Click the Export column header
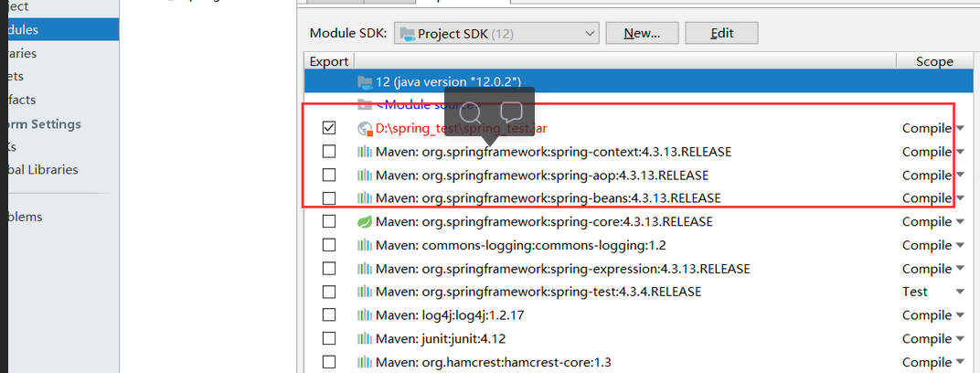The image size is (980, 373). [x=329, y=61]
